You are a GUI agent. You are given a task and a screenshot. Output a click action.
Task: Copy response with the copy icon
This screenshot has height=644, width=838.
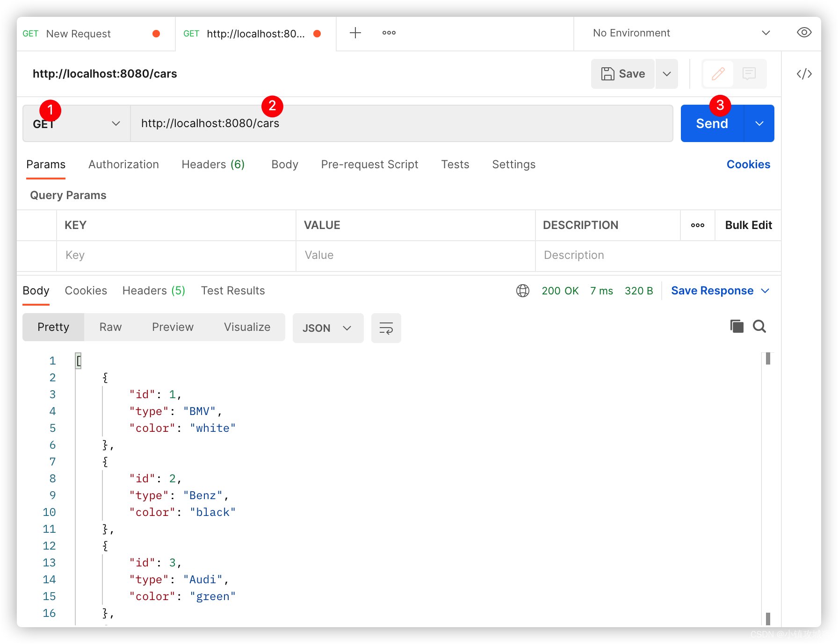pos(737,326)
